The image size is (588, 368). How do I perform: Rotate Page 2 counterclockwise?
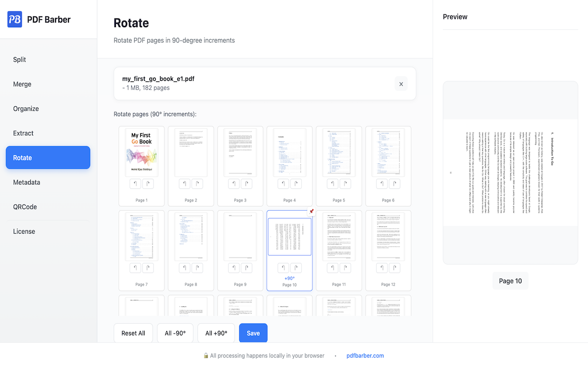(185, 184)
